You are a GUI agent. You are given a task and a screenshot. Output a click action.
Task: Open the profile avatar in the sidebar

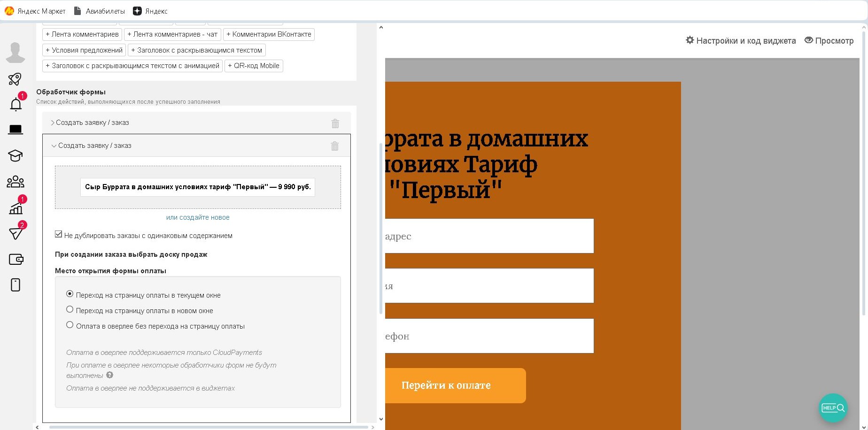click(x=15, y=53)
